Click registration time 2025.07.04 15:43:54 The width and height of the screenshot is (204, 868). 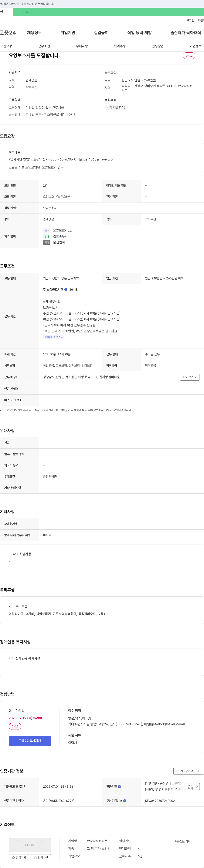click(58, 786)
